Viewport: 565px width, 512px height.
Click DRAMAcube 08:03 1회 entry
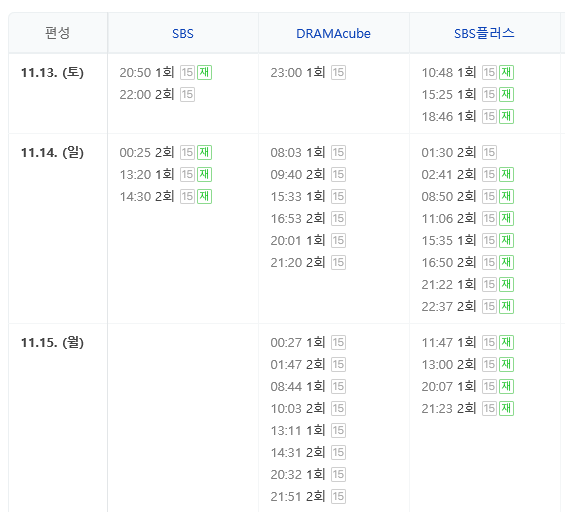tap(308, 152)
